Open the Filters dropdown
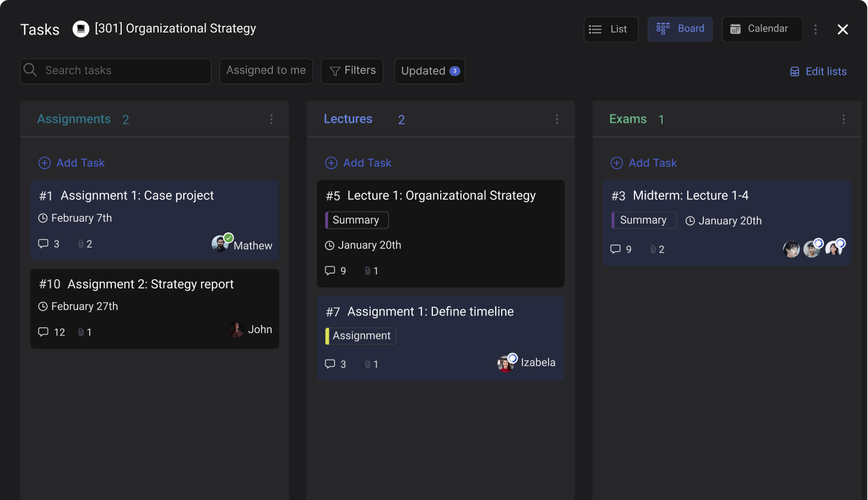 point(352,70)
